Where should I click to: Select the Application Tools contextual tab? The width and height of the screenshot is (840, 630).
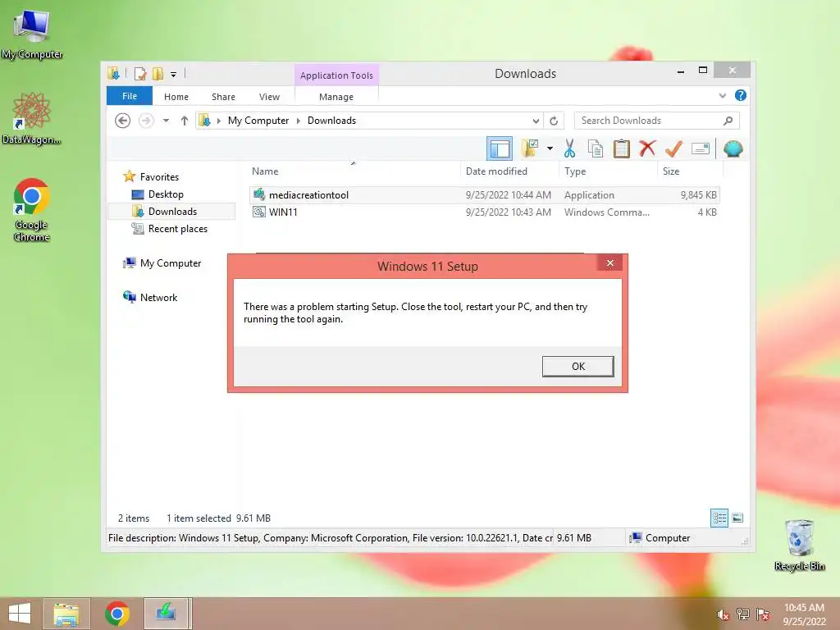(x=336, y=75)
